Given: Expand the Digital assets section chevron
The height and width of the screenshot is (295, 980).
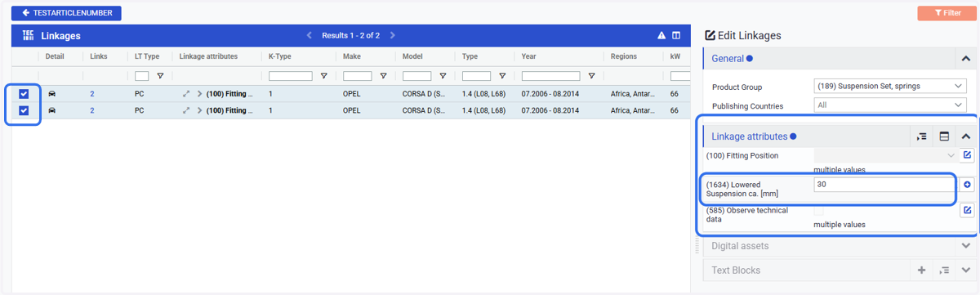Looking at the screenshot, I should tap(965, 245).
